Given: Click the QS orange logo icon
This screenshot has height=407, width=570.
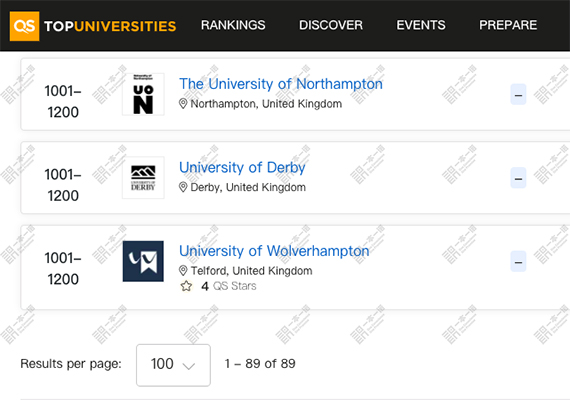Looking at the screenshot, I should pos(24,26).
